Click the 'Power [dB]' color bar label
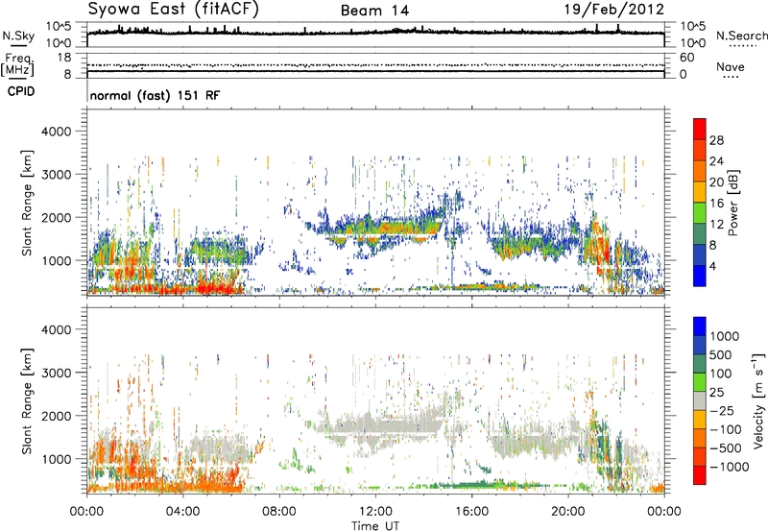 pos(733,203)
